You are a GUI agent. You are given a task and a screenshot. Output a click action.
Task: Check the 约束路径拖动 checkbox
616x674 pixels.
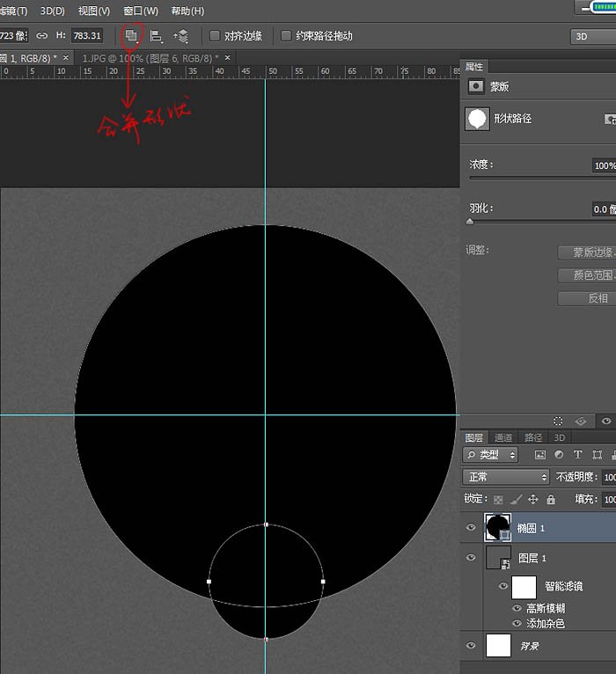coord(286,36)
